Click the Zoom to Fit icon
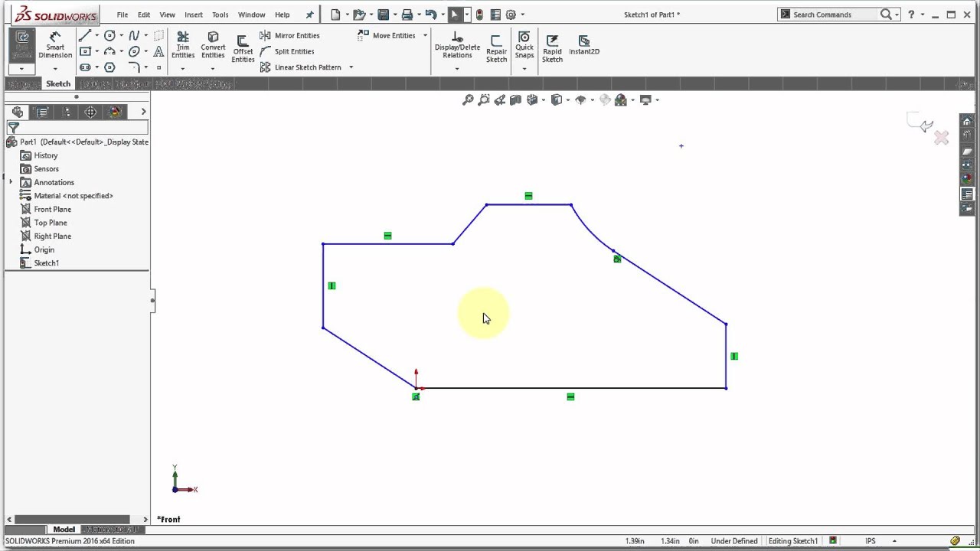Viewport: 980px width, 551px height. 468,99
